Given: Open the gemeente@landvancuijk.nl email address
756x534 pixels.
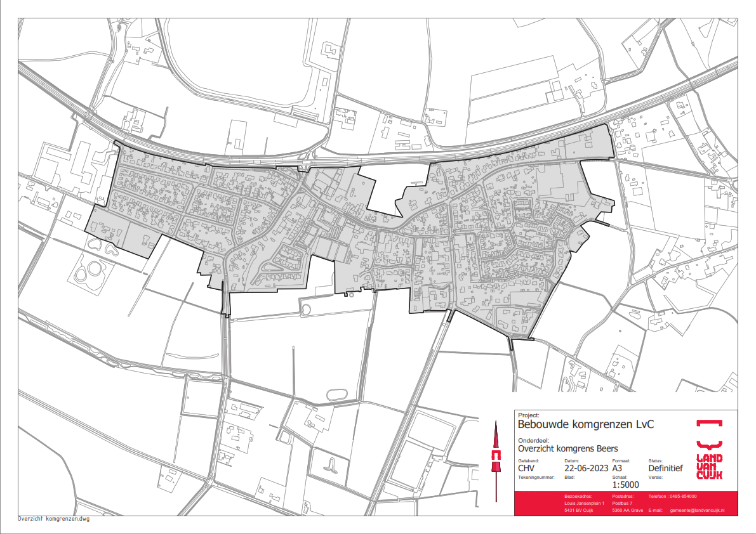Looking at the screenshot, I should click(x=697, y=511).
